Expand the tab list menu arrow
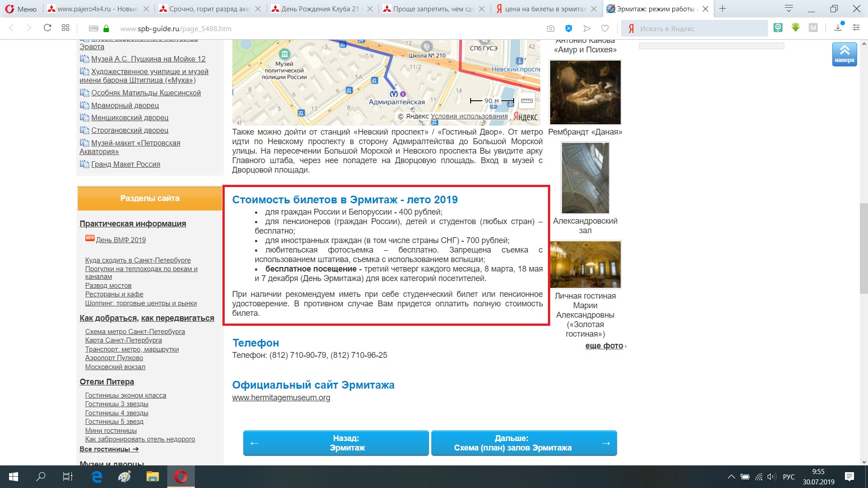Image resolution: width=868 pixels, height=488 pixels. point(789,9)
